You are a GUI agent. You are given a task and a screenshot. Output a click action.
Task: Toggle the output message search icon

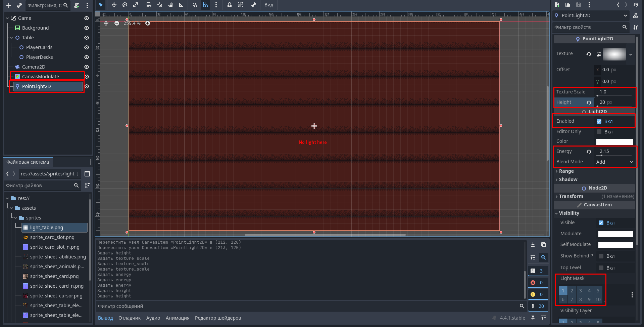pos(543,257)
